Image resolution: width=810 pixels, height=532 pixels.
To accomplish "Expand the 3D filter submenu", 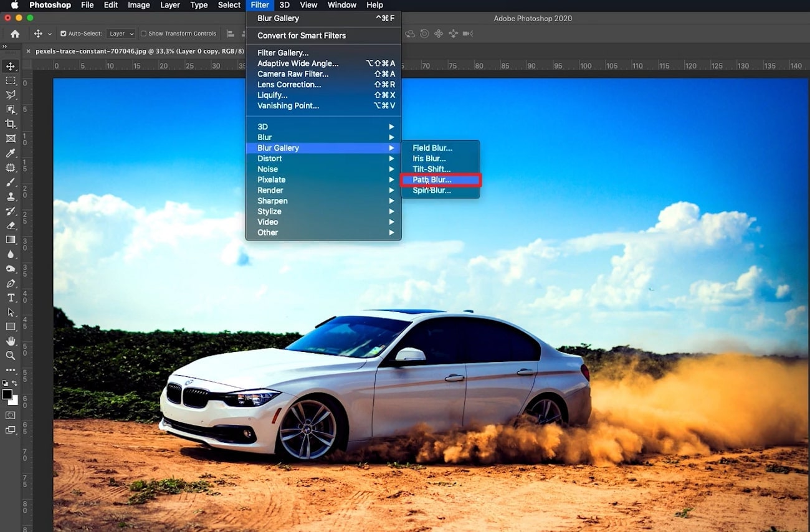I will (x=323, y=126).
